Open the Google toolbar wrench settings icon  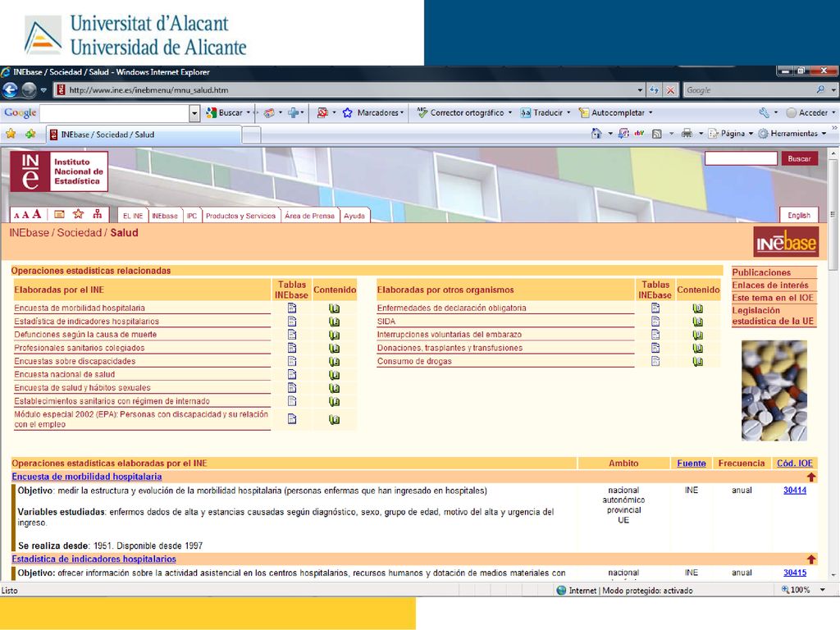764,112
